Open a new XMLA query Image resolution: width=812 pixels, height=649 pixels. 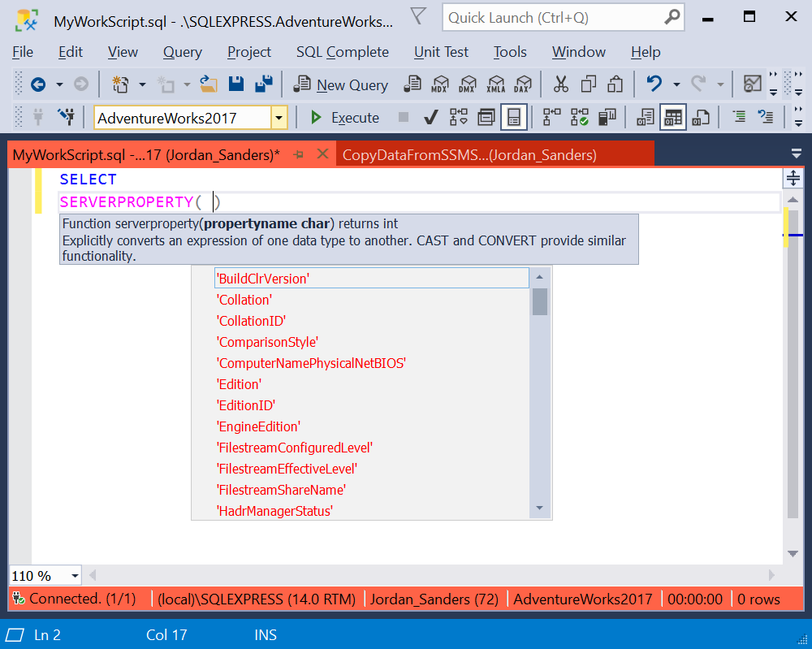(x=495, y=84)
